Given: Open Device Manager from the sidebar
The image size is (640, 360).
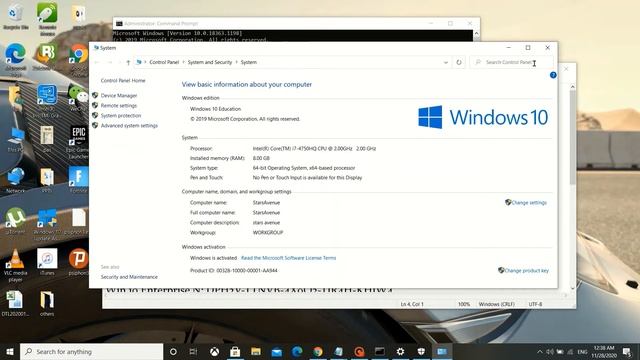Looking at the screenshot, I should point(119,96).
